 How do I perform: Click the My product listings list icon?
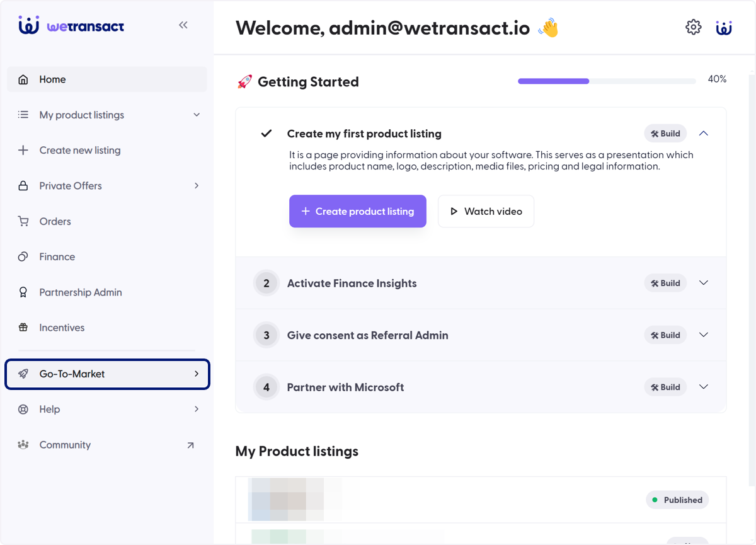coord(23,115)
